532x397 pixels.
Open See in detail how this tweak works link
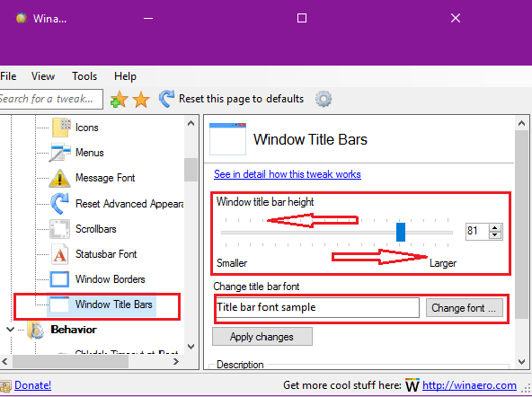(x=288, y=174)
